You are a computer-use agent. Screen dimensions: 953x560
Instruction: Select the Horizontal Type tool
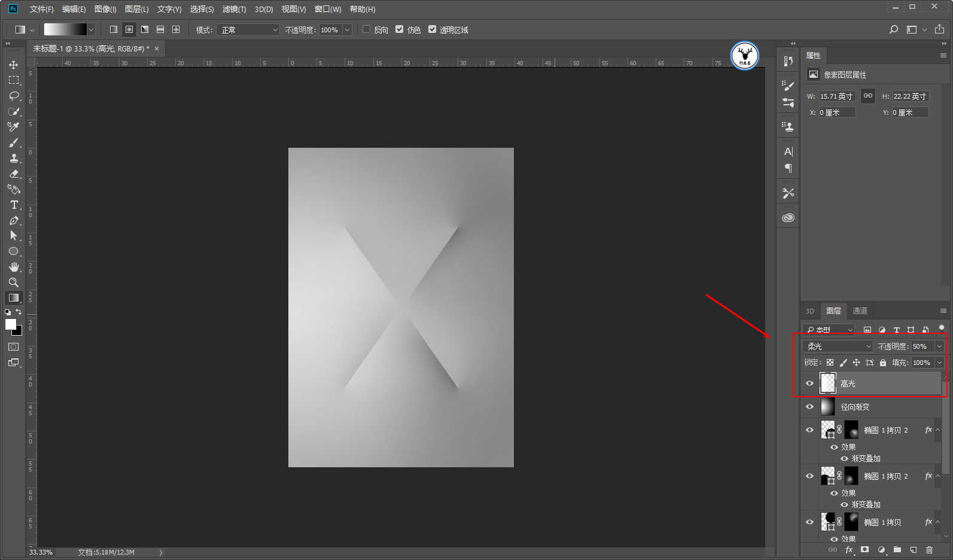(x=13, y=205)
